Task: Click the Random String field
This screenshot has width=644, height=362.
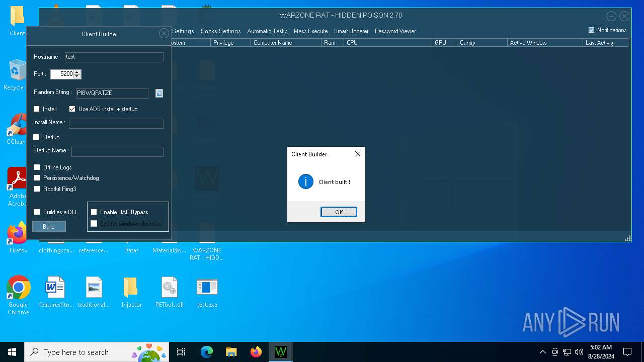Action: (x=112, y=93)
